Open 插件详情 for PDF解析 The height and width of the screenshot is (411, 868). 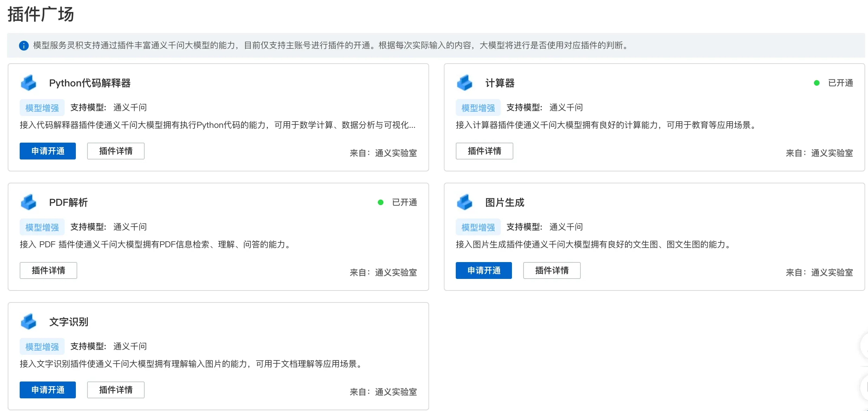click(x=48, y=270)
